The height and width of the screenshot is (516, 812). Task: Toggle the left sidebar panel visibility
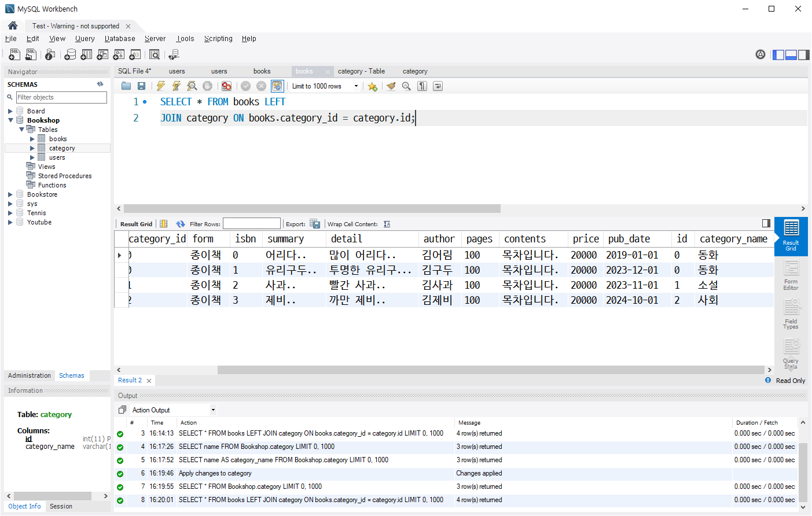tap(778, 54)
